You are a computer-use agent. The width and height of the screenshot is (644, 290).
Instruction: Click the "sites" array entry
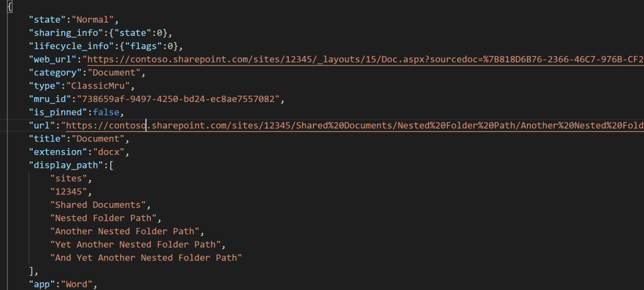[x=71, y=178]
